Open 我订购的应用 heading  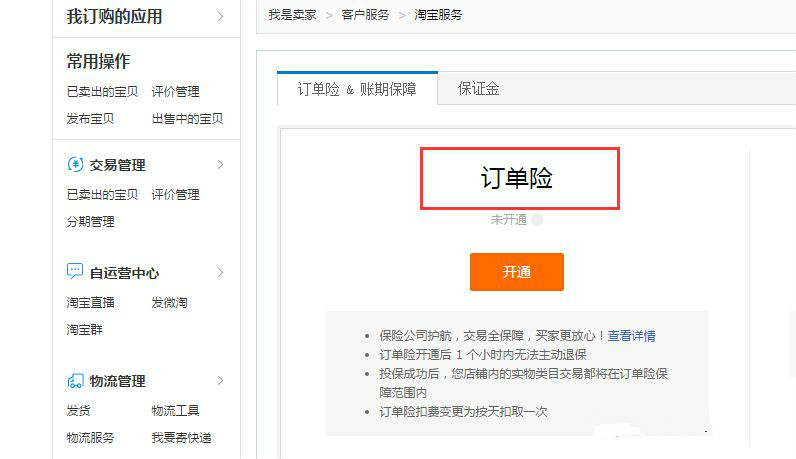click(x=114, y=17)
